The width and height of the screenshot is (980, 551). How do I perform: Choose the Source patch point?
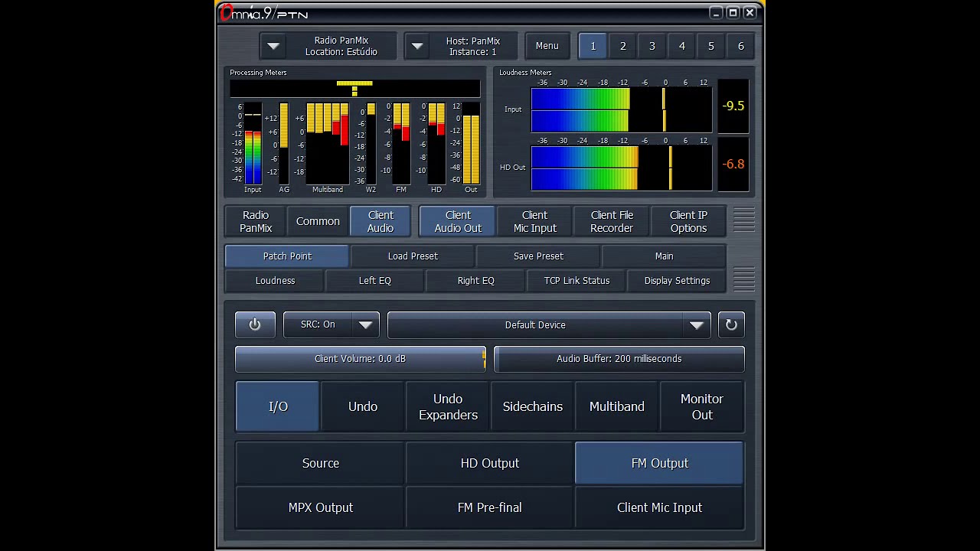(x=320, y=463)
